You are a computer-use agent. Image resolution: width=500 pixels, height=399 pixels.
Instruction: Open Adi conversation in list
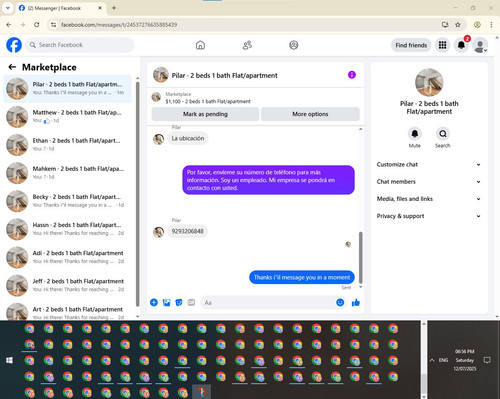tap(68, 257)
